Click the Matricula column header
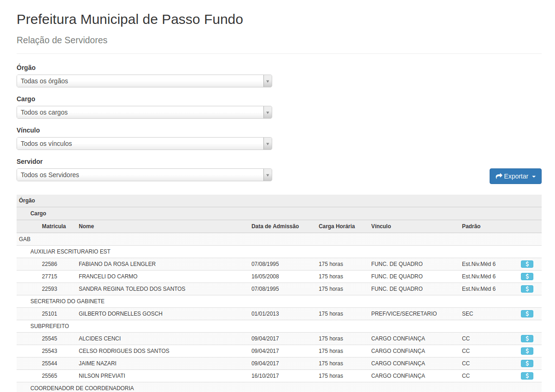The height and width of the screenshot is (392, 555). tap(54, 226)
